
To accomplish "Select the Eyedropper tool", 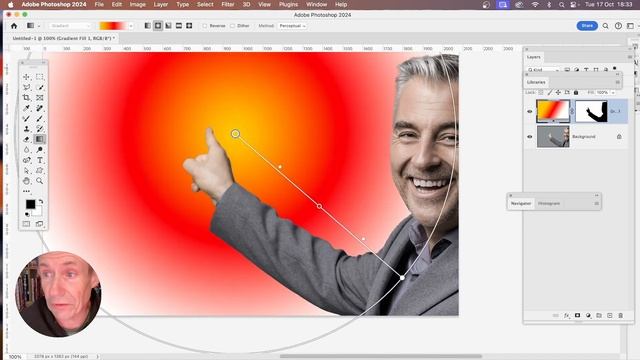I will tap(27, 108).
